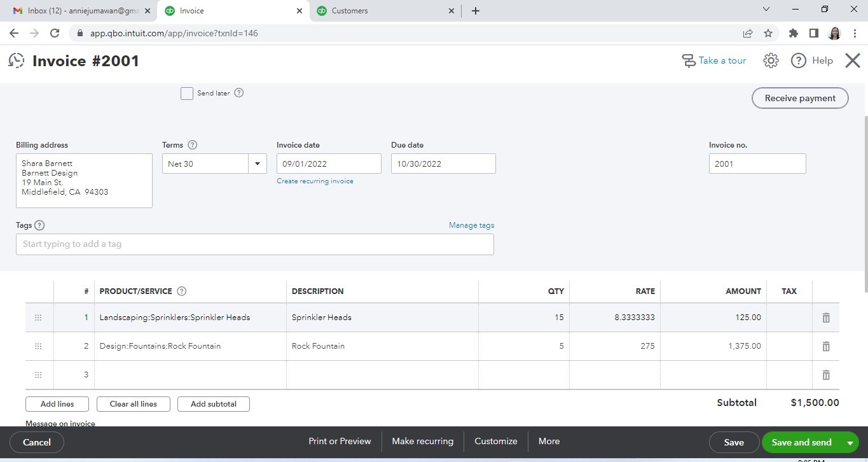Open the settings gear icon

tap(771, 60)
